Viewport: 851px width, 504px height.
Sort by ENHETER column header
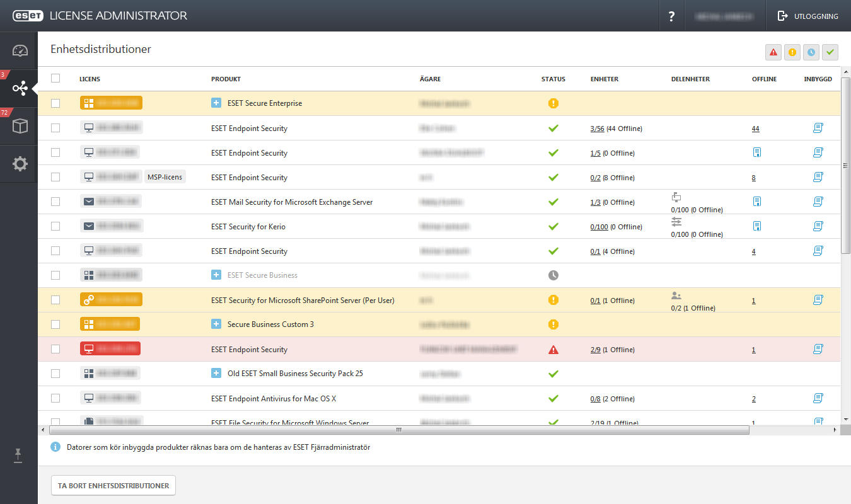[x=605, y=79]
